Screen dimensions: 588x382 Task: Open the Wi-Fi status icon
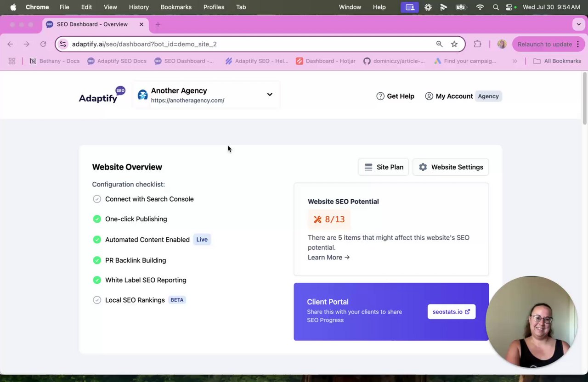tap(480, 7)
